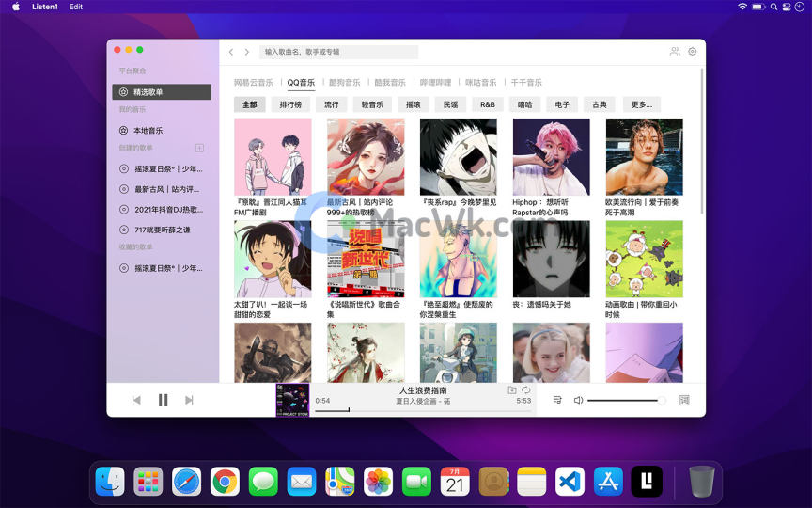Go back with the left arrow
812x508 pixels.
click(231, 52)
